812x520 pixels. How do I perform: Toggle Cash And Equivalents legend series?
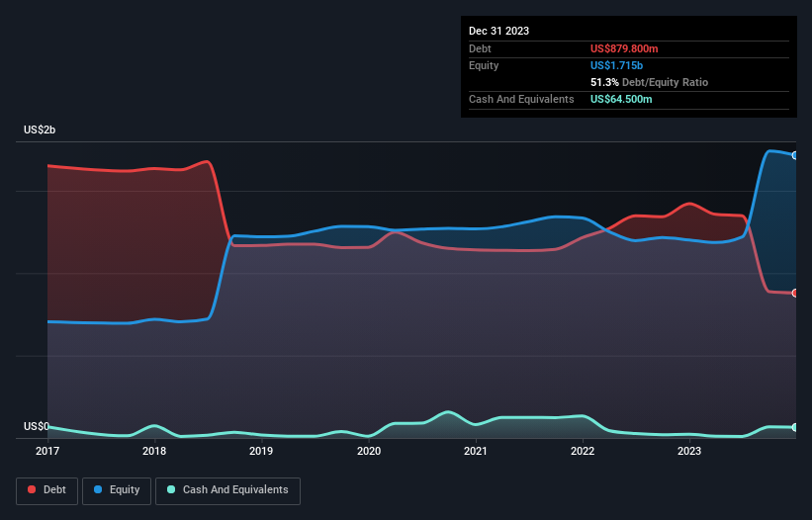pos(227,490)
